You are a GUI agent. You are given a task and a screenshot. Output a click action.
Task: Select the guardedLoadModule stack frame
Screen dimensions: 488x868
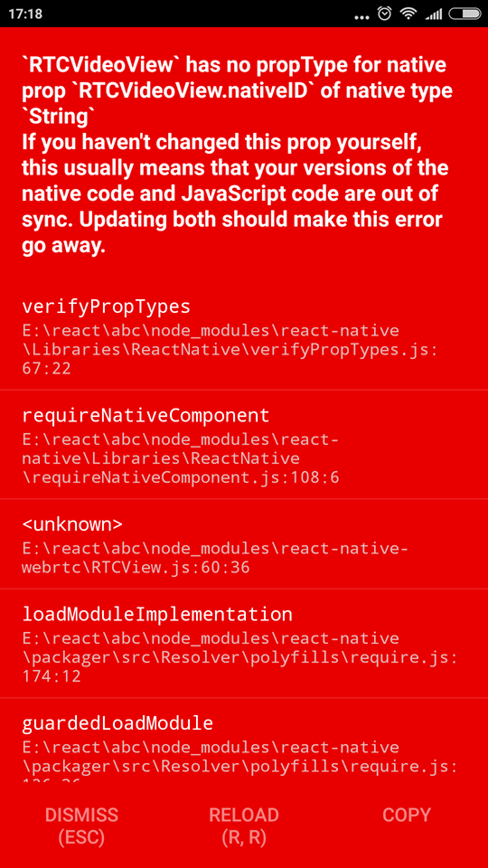[244, 741]
